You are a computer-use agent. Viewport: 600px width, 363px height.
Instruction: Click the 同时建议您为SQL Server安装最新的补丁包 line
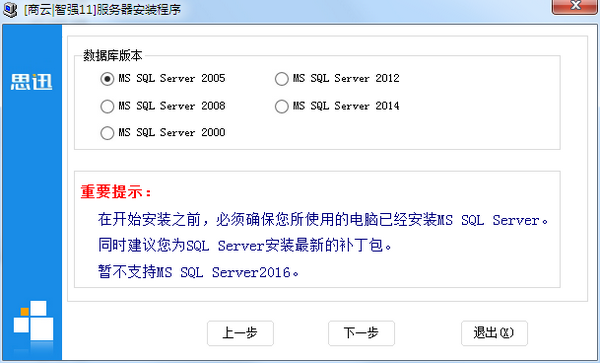(x=245, y=245)
